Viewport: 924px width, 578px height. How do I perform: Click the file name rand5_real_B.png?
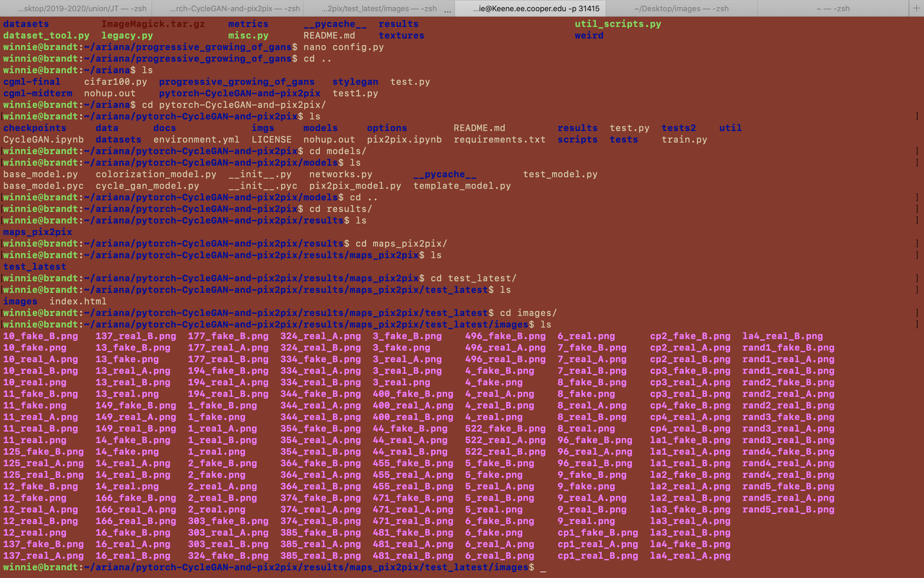788,510
